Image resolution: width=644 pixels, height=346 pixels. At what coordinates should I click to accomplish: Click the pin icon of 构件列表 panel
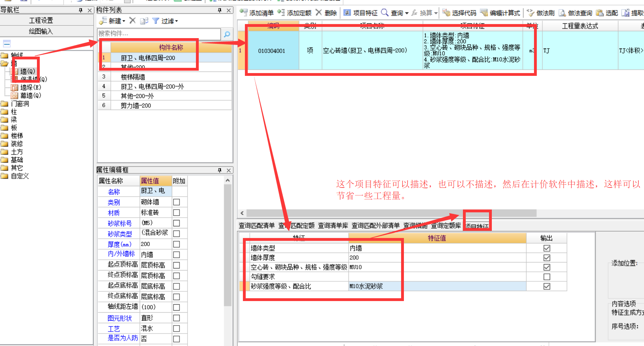tap(220, 10)
